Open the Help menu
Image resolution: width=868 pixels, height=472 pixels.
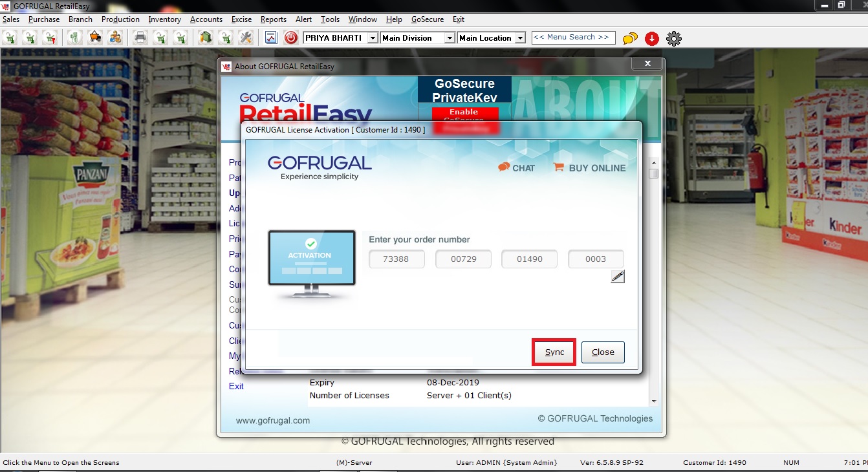click(394, 19)
